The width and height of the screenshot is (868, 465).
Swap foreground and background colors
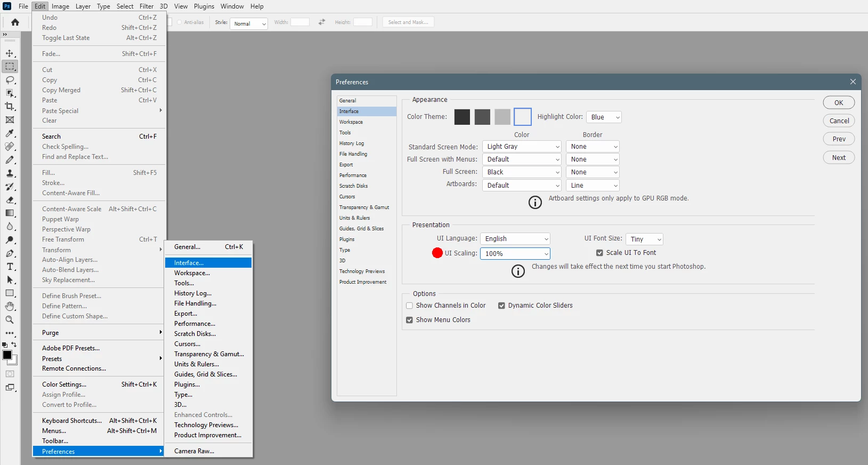pos(14,344)
